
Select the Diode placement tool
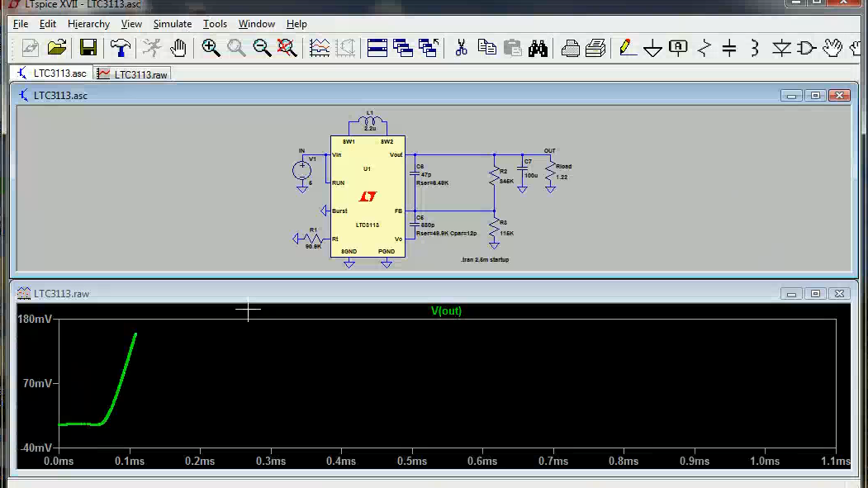tap(781, 48)
